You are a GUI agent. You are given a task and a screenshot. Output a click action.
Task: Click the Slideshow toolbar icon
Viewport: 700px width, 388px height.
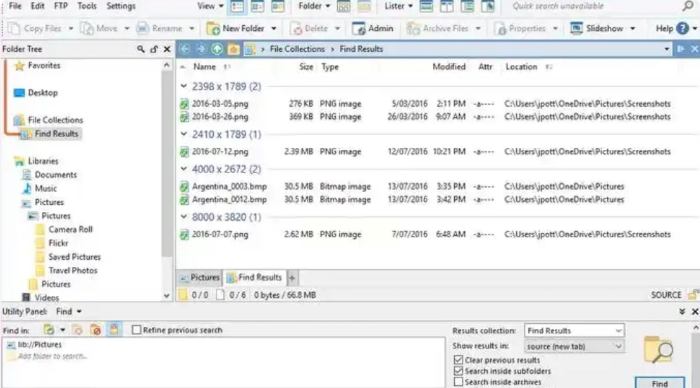[576, 28]
